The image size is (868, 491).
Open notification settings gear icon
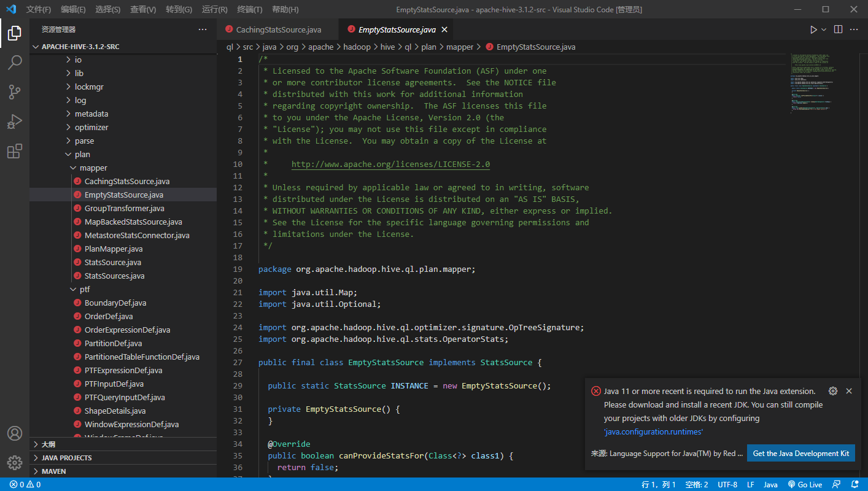[x=833, y=391]
